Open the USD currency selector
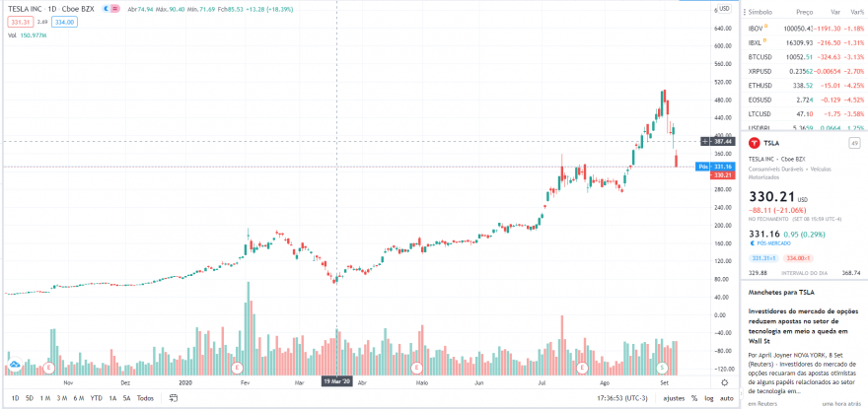The image size is (868, 409). [725, 9]
